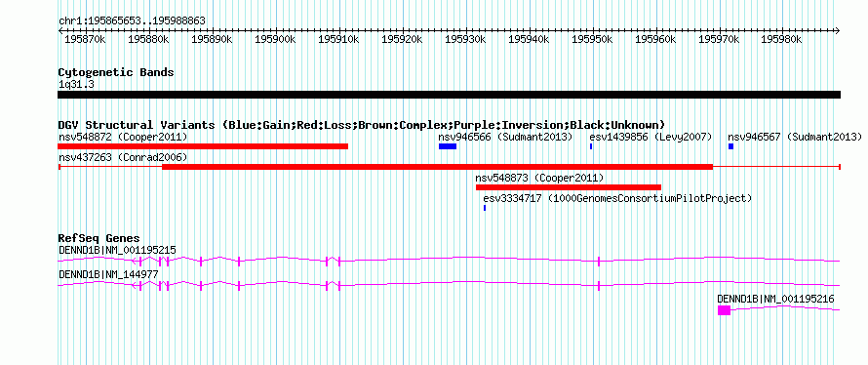This screenshot has height=365, width=868.
Task: Click the DENND1B|NM_001195216 magenta exon block
Action: click(724, 310)
